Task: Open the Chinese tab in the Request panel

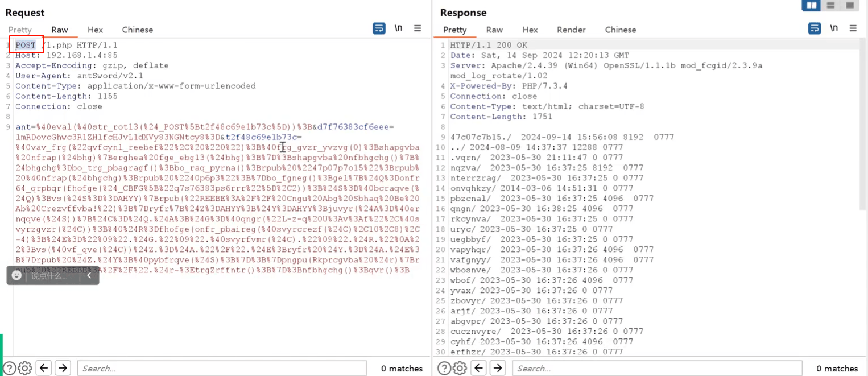Action: (138, 30)
